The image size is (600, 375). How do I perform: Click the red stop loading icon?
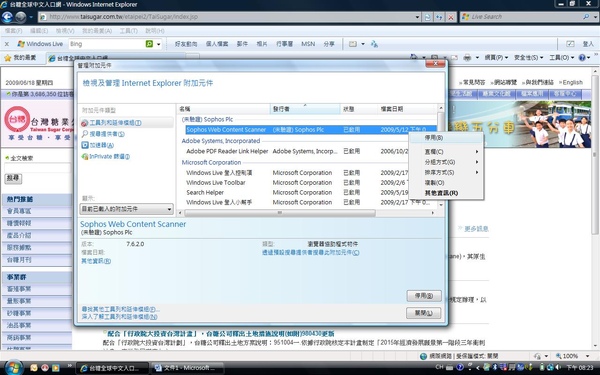(451, 17)
